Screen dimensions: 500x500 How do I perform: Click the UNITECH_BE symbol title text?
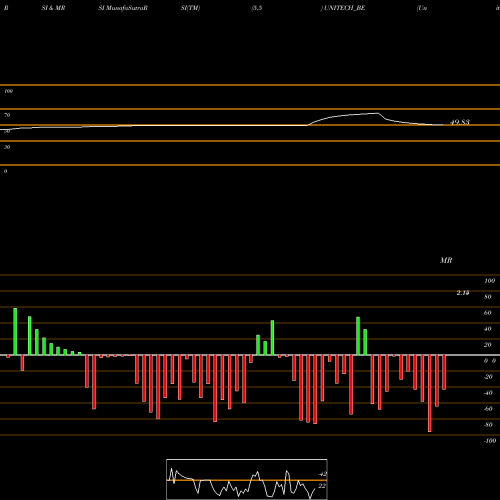tap(345, 8)
